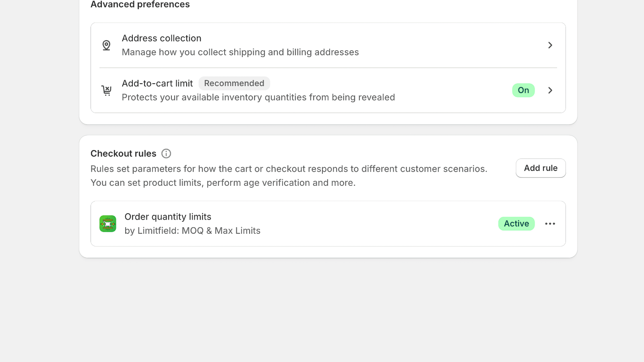The width and height of the screenshot is (644, 362).
Task: Click the Advanced preferences heading
Action: pyautogui.click(x=140, y=4)
